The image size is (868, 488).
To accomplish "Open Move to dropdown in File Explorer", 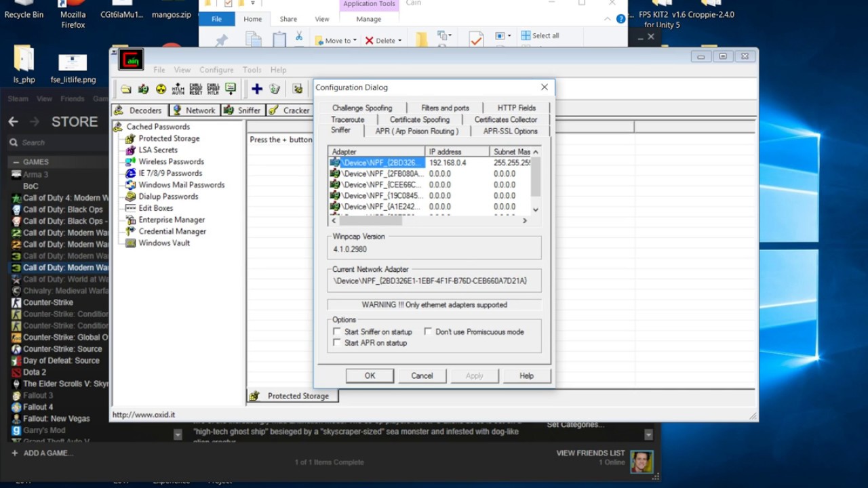I will click(x=337, y=41).
